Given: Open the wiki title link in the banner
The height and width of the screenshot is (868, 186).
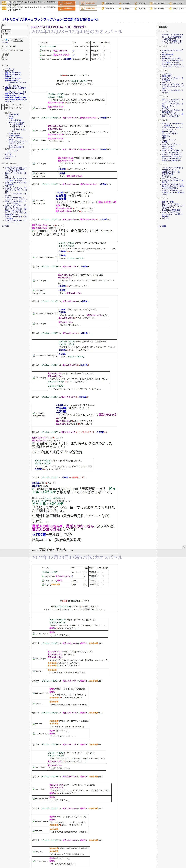Looking at the screenshot, I should tap(50, 19).
